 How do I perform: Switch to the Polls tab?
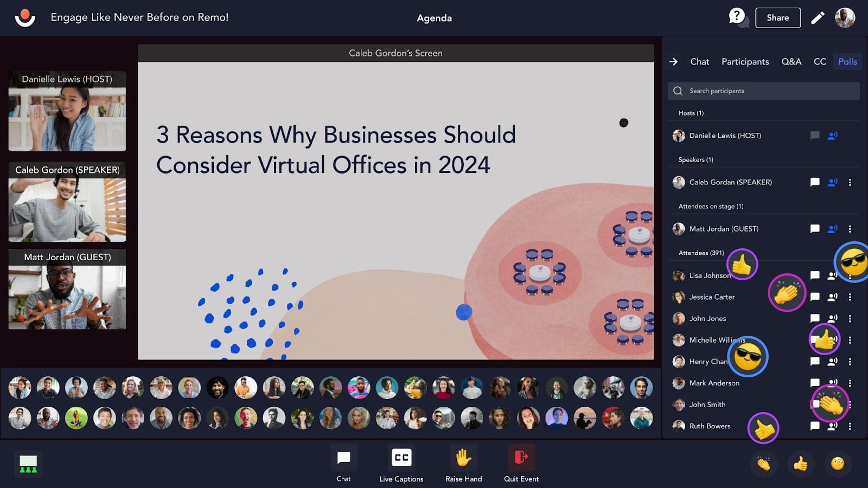847,62
